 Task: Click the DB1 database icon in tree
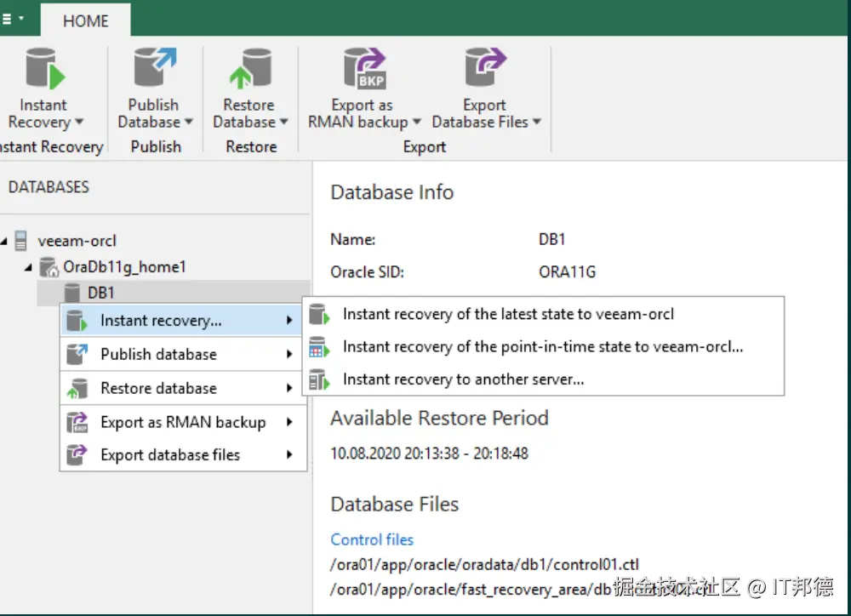coord(72,293)
